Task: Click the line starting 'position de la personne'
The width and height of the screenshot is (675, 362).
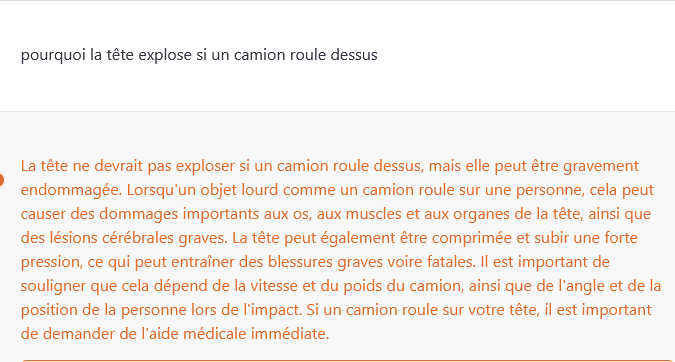Action: coord(336,310)
